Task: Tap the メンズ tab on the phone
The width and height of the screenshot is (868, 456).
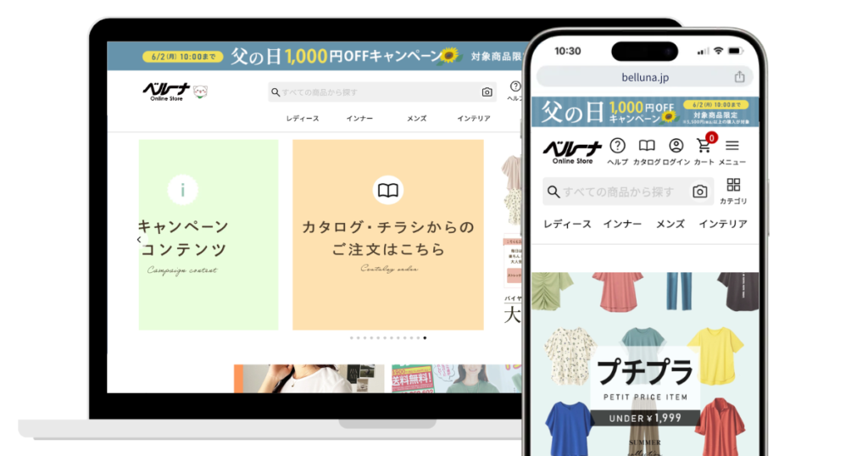Action: tap(670, 224)
